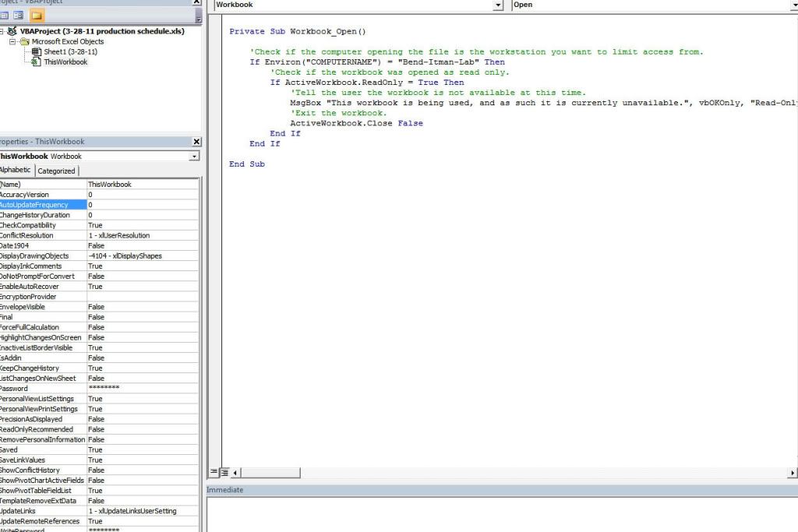Collapse the Microsoft Excel Objects folder node
The height and width of the screenshot is (532, 798).
[12, 42]
